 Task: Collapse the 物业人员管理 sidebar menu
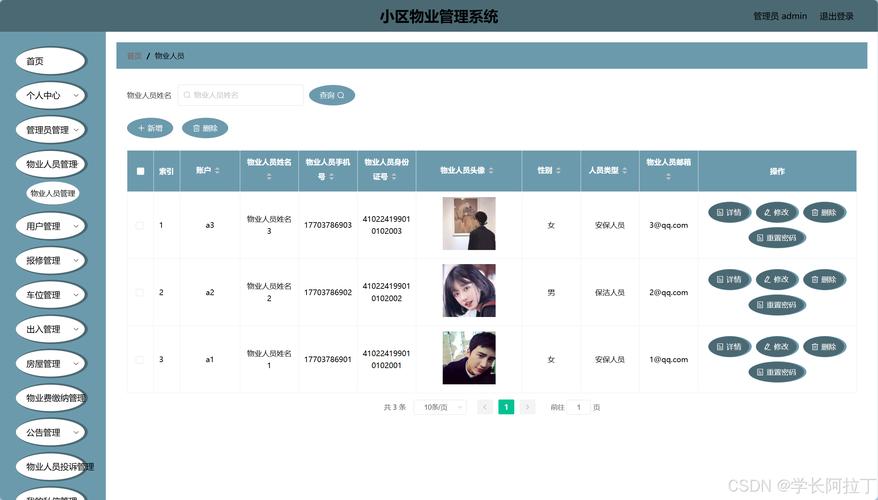click(50, 164)
